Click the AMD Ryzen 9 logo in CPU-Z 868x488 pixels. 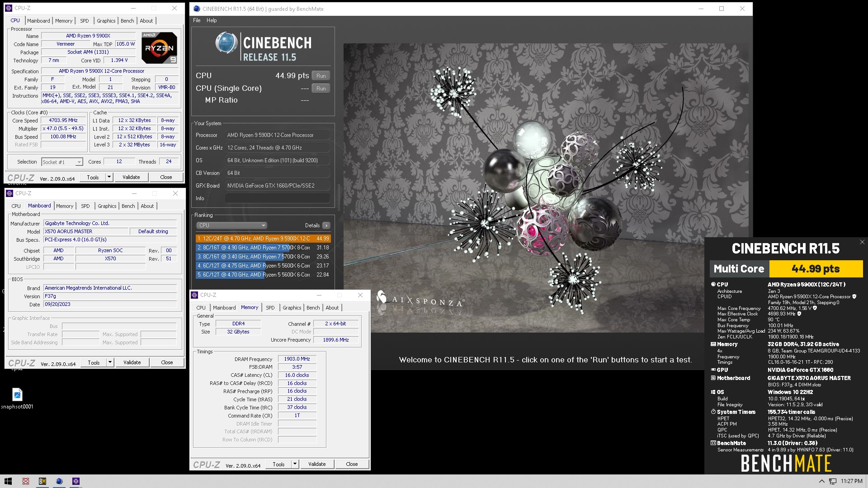click(x=159, y=47)
